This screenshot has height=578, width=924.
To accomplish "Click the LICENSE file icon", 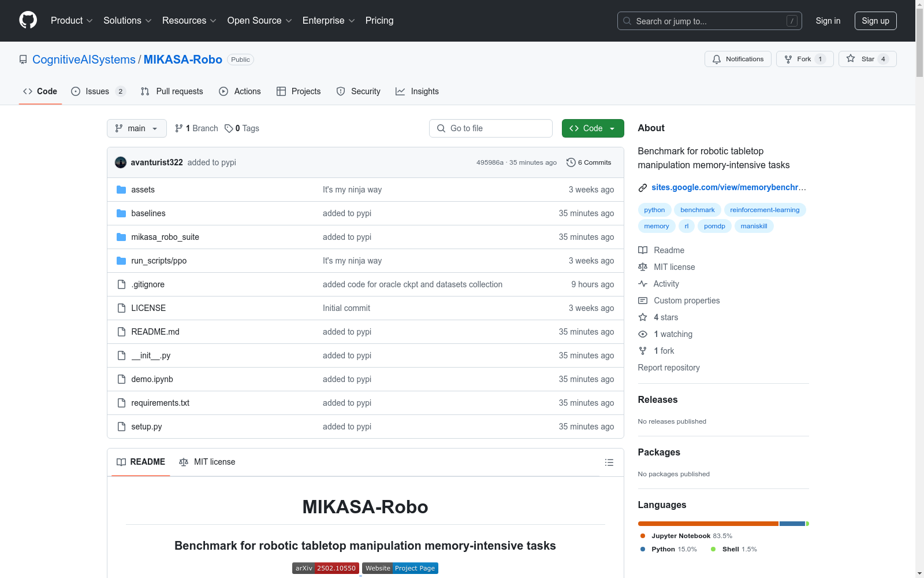I will point(121,308).
